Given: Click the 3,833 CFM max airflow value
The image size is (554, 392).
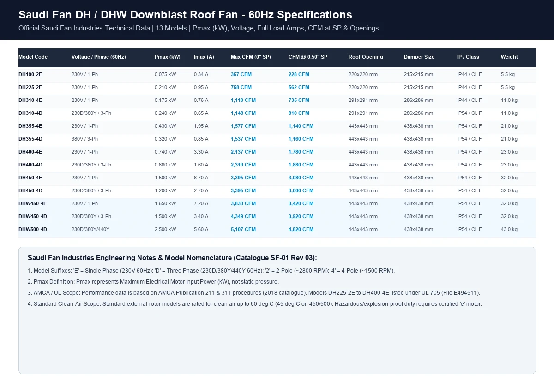Looking at the screenshot, I should coord(243,203).
